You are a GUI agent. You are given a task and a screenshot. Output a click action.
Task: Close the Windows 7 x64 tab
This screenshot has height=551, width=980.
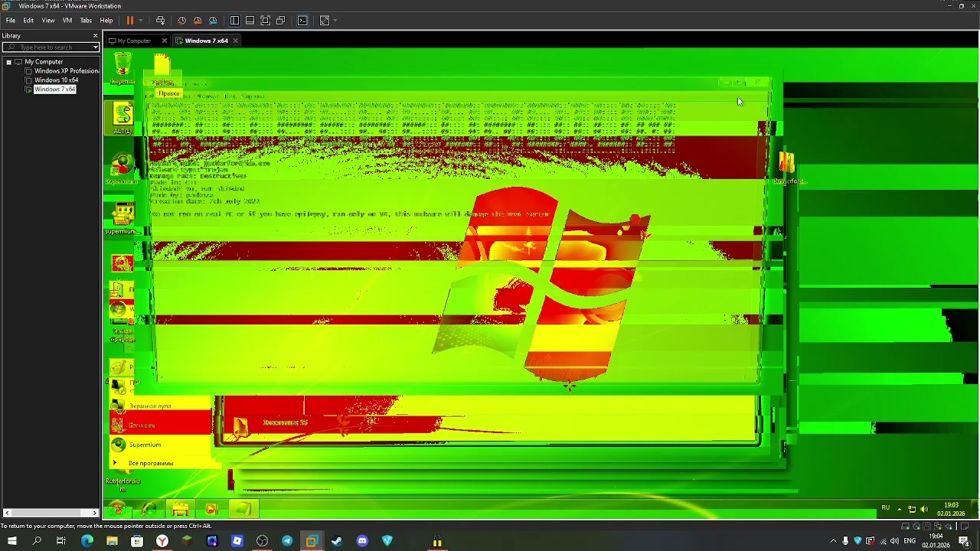point(235,41)
